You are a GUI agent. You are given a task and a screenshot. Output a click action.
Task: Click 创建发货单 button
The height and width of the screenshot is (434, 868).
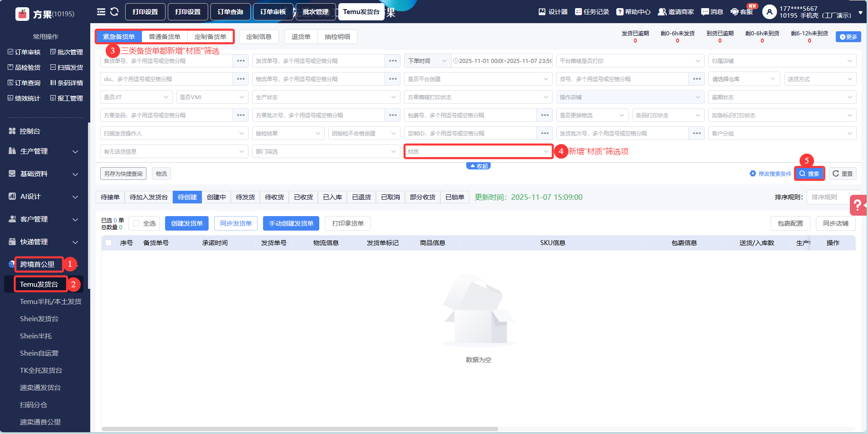(187, 223)
